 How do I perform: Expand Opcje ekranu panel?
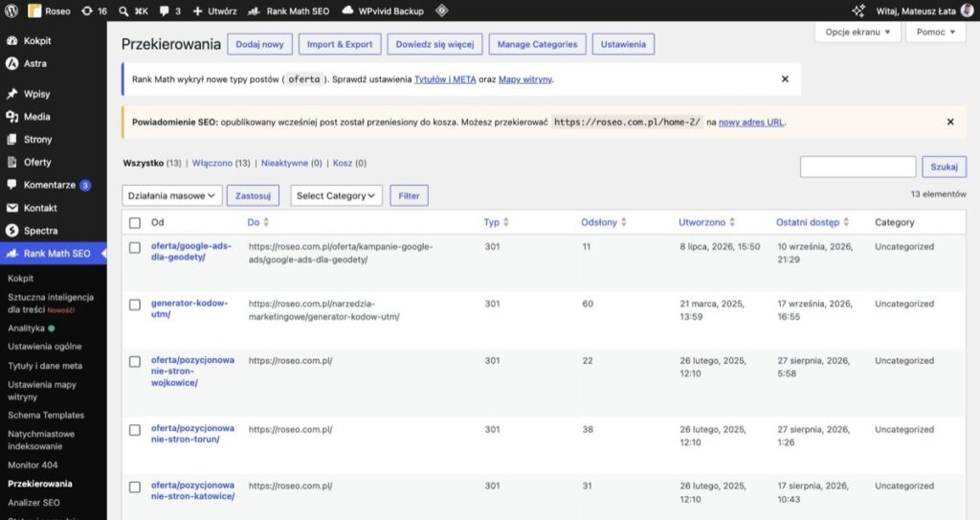coord(857,32)
